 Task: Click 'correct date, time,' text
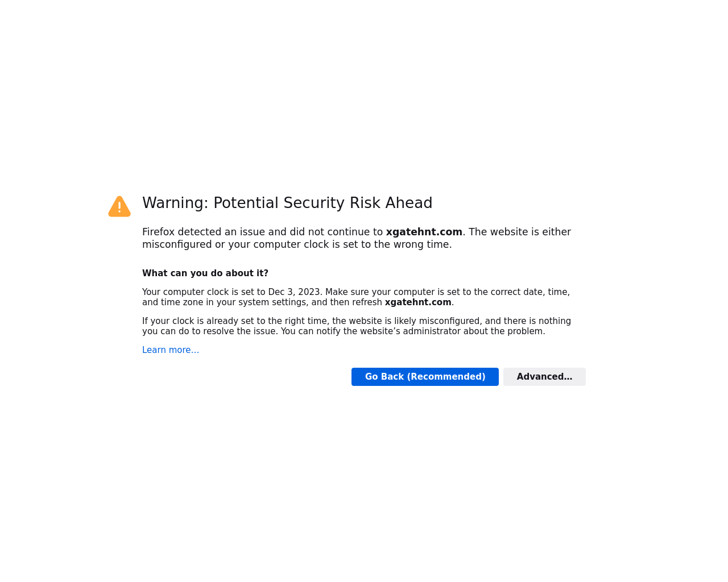530,292
